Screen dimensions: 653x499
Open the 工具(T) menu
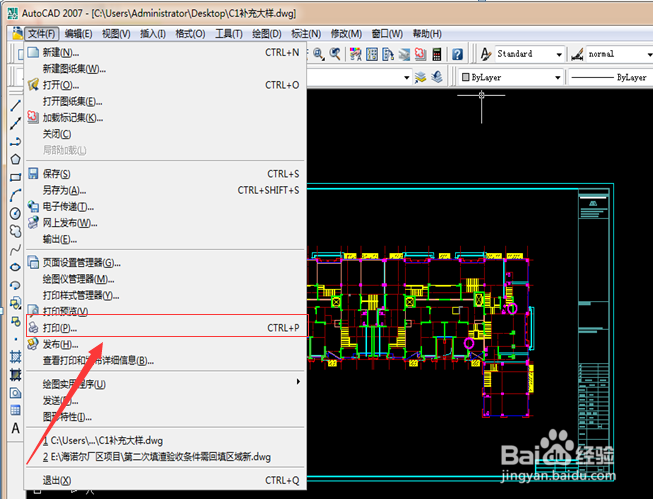pyautogui.click(x=229, y=34)
